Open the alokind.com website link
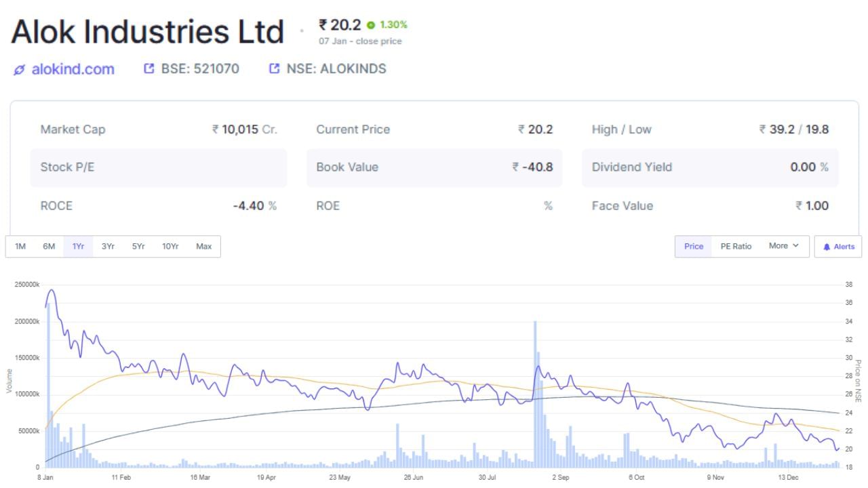This screenshot has width=868, height=488. [x=73, y=68]
